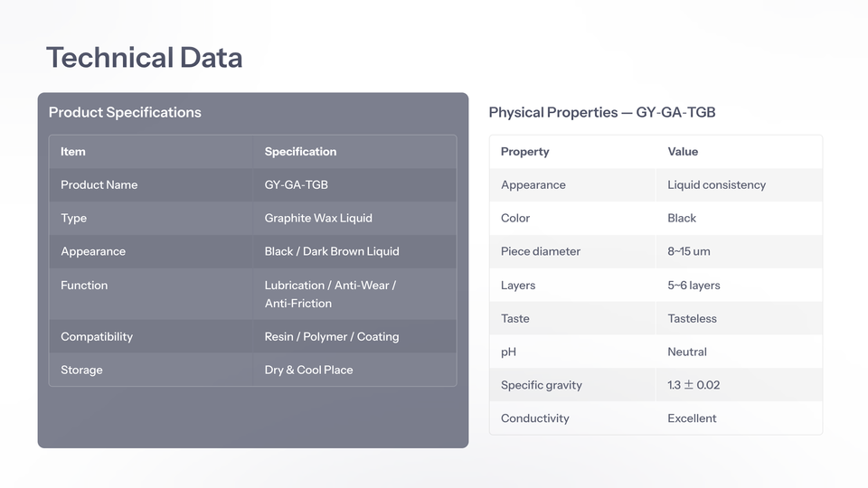This screenshot has width=868, height=488.
Task: Select the "5~6 layers" value cell
Action: coord(693,285)
